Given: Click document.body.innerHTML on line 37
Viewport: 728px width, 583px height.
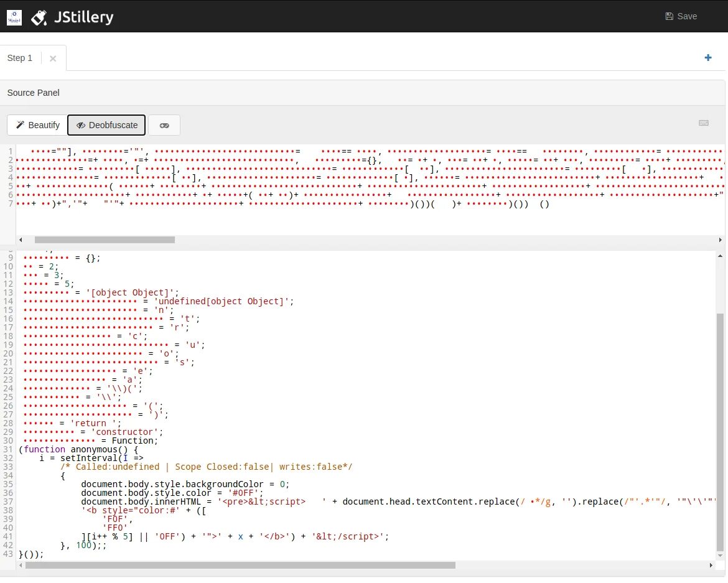Looking at the screenshot, I should [x=141, y=502].
